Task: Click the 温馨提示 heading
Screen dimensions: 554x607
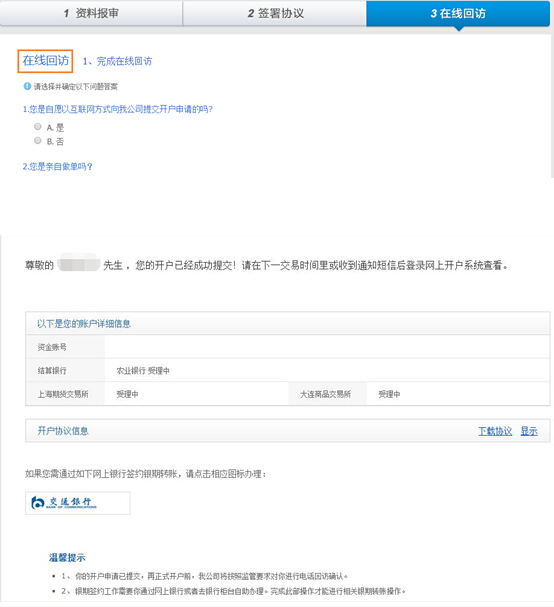Action: point(67,558)
